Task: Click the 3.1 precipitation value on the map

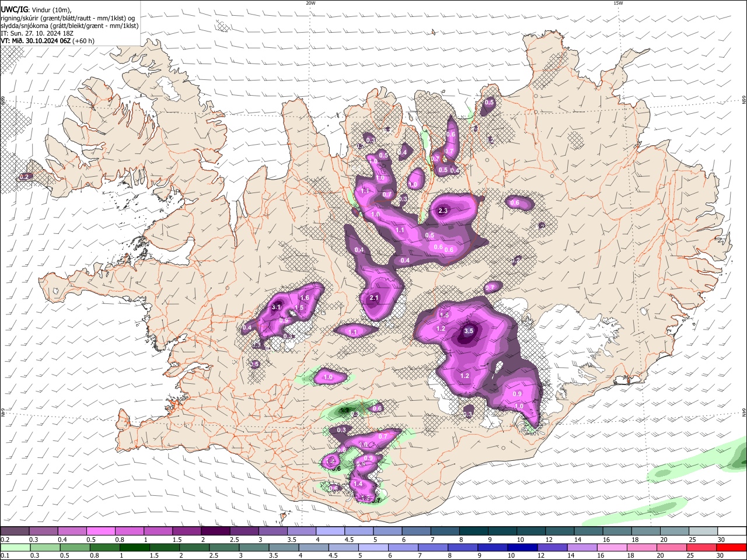Action: (x=277, y=307)
